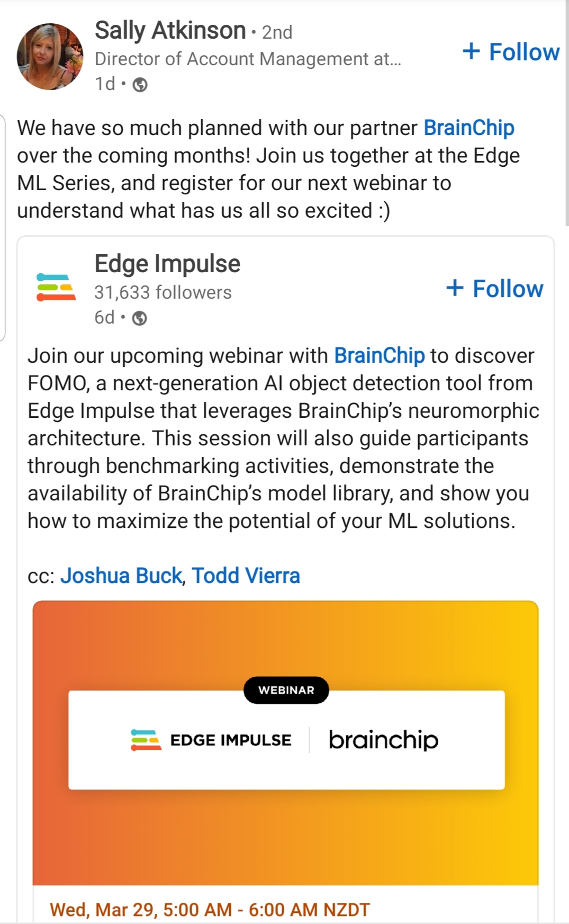Follow Sally Atkinson
The image size is (569, 924).
click(511, 52)
